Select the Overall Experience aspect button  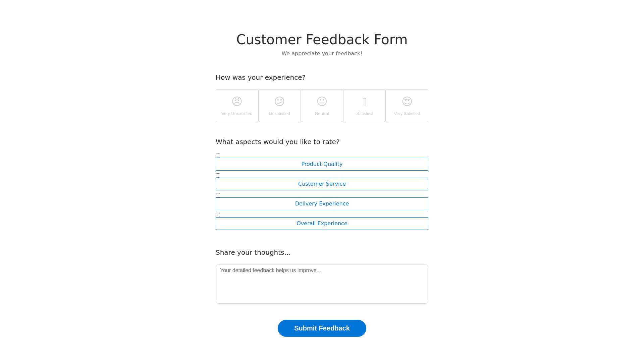click(322, 224)
